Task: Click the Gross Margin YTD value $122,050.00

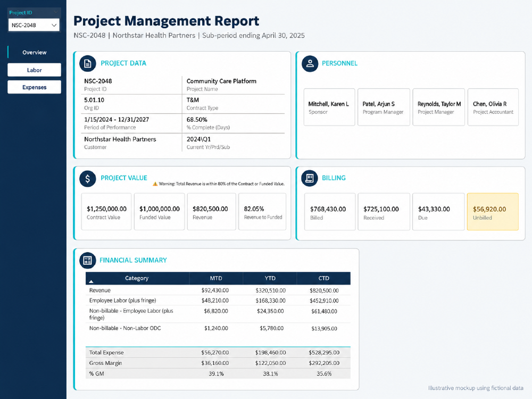Action: point(270,363)
